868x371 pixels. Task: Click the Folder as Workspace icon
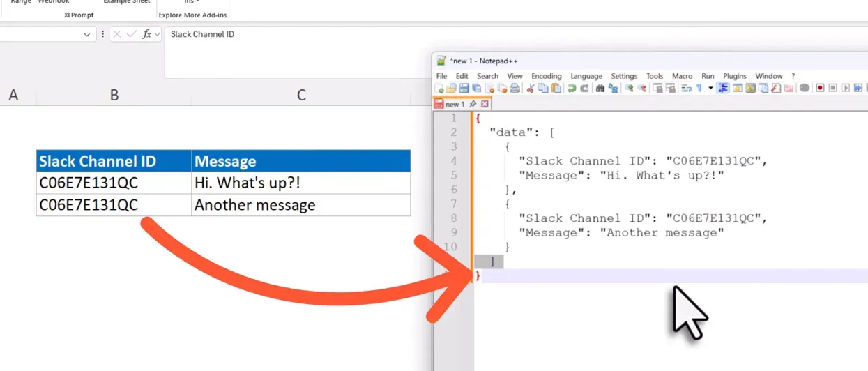pyautogui.click(x=789, y=88)
